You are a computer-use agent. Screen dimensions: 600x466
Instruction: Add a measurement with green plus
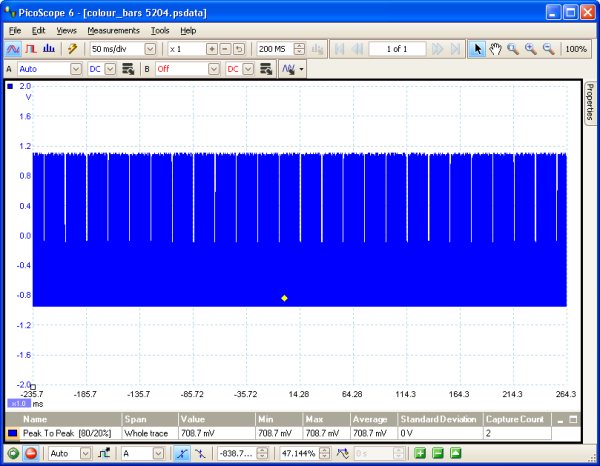coord(420,454)
